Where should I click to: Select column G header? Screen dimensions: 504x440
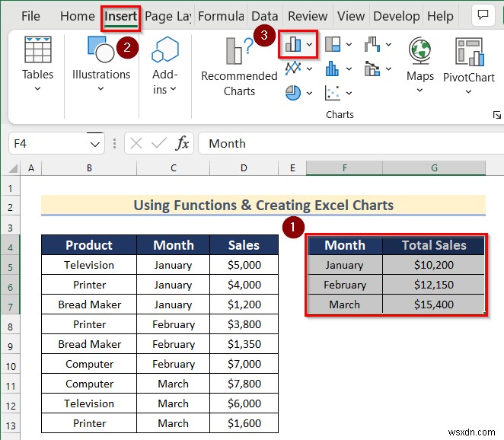pos(434,168)
